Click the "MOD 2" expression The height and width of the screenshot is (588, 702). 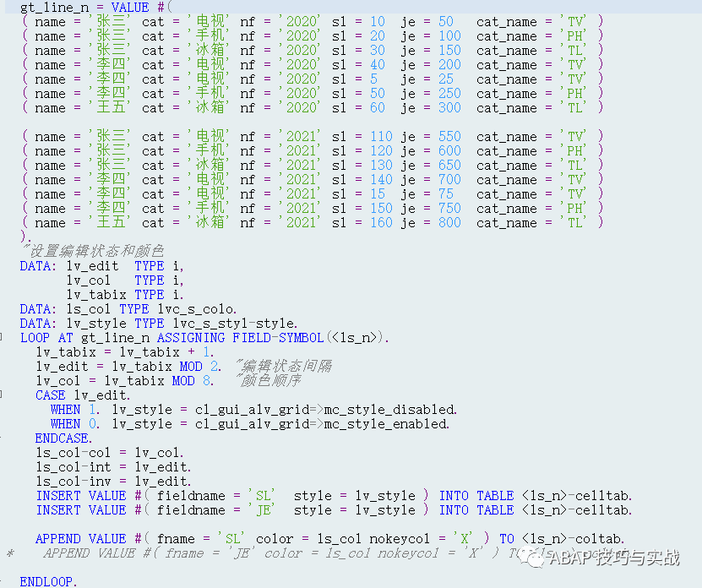click(x=199, y=367)
